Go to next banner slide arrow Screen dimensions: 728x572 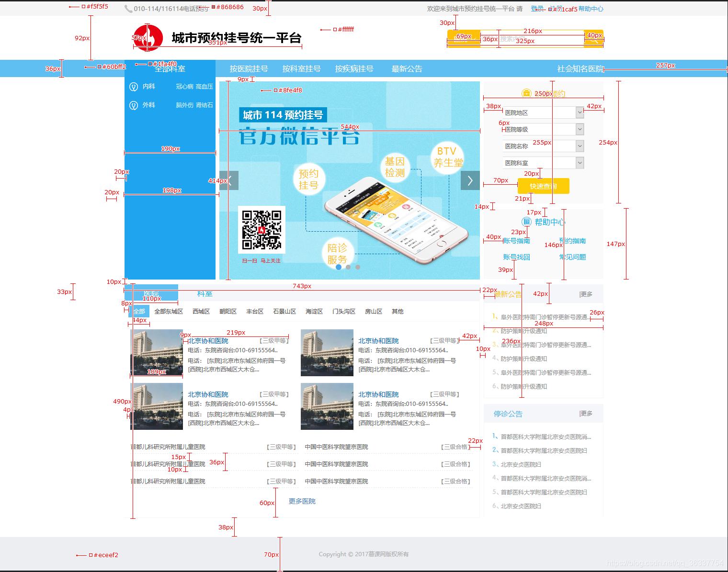pos(470,180)
